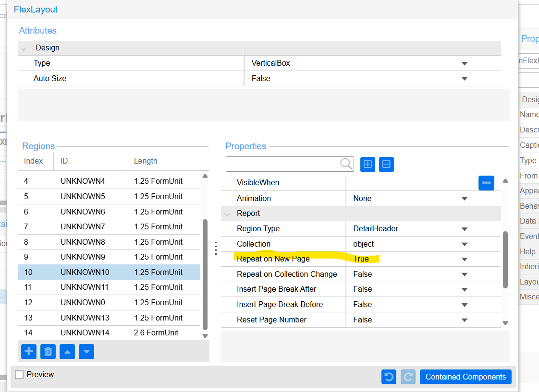Click properties scroll down arrow
Screen dimensions: 539x392
pos(505,323)
